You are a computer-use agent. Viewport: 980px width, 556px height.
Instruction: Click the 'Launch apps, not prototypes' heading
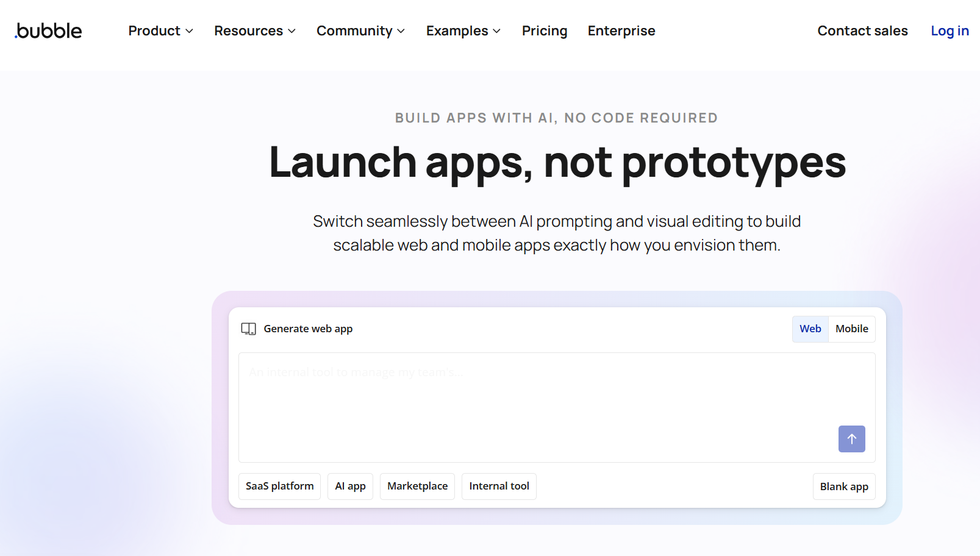point(557,163)
